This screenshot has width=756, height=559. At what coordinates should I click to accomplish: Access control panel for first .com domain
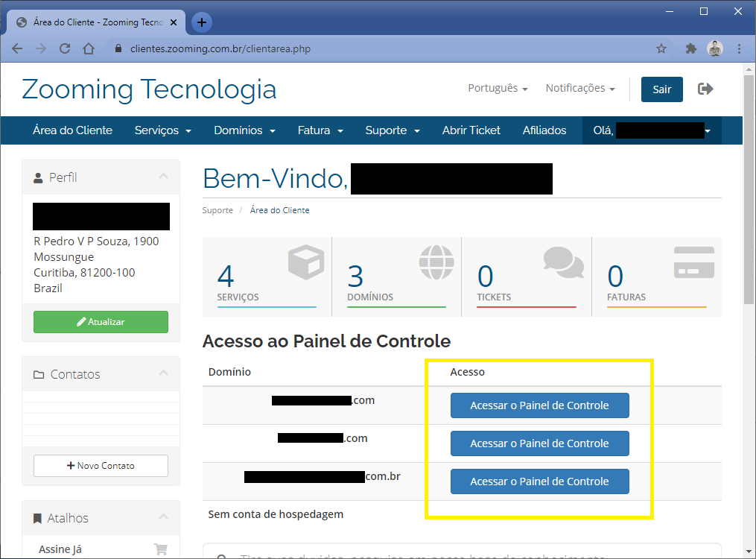point(539,405)
